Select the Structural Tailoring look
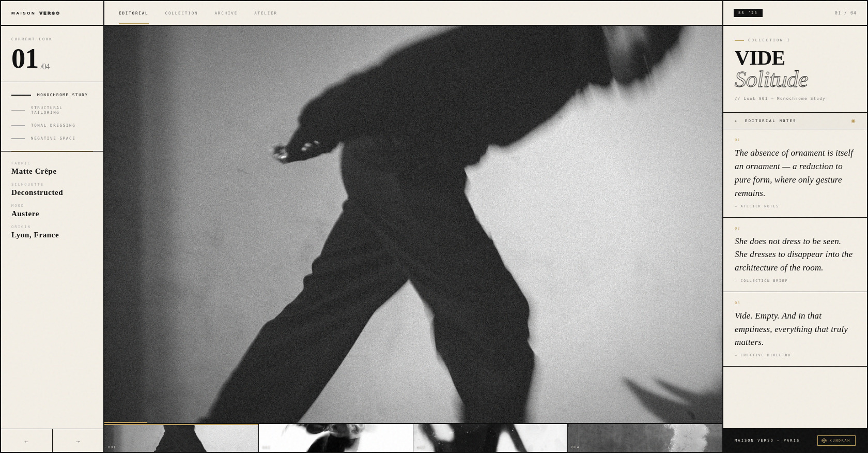 47,110
